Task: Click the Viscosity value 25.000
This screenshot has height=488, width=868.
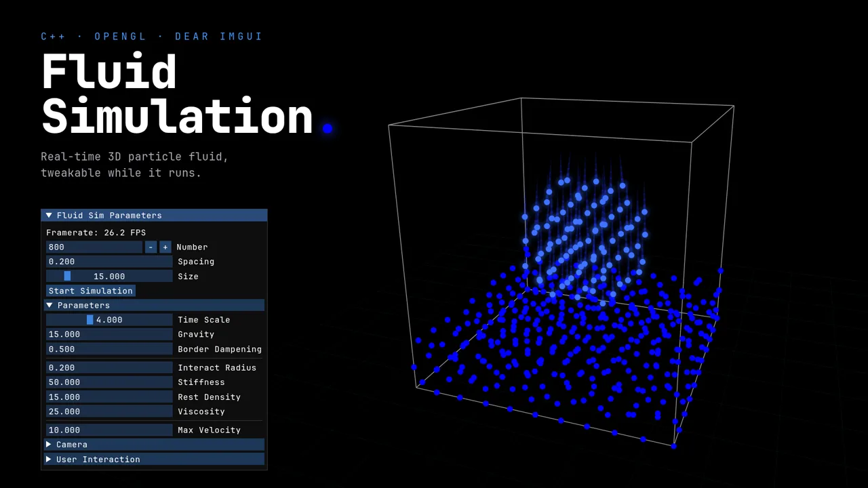Action: [109, 411]
